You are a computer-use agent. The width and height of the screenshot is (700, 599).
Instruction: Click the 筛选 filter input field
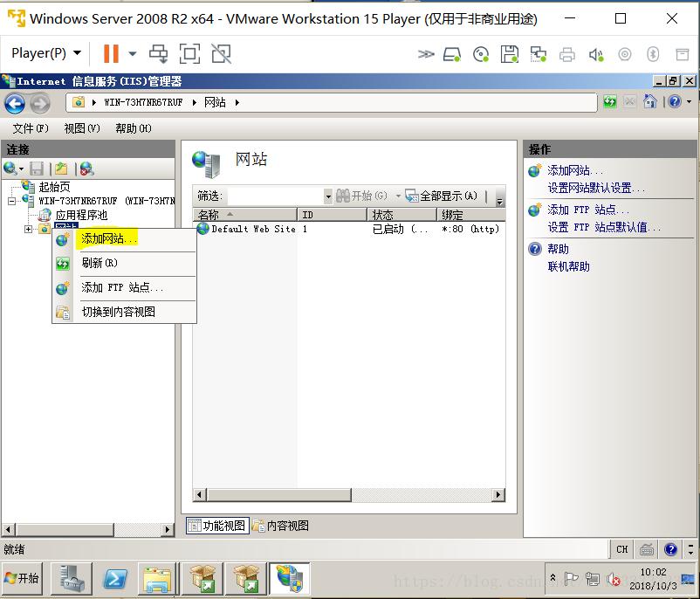[276, 196]
